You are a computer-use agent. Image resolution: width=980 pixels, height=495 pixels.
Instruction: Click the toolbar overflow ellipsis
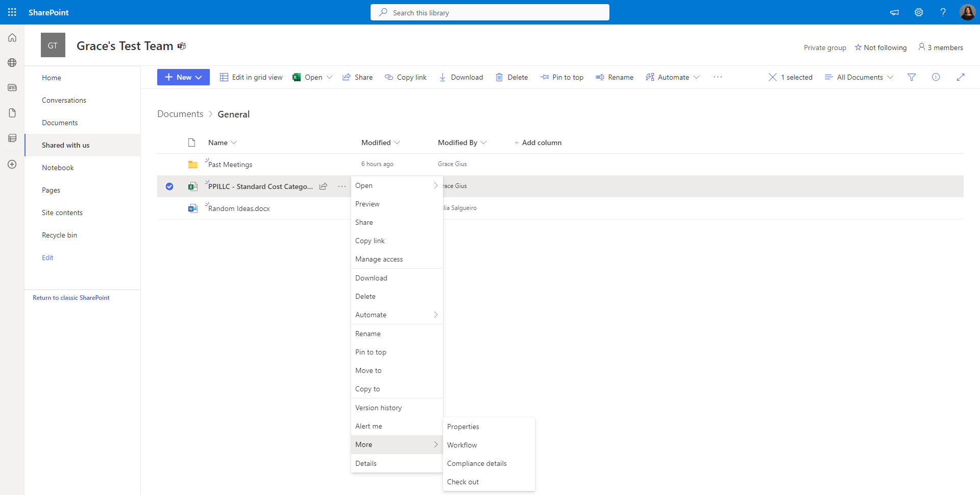[718, 77]
